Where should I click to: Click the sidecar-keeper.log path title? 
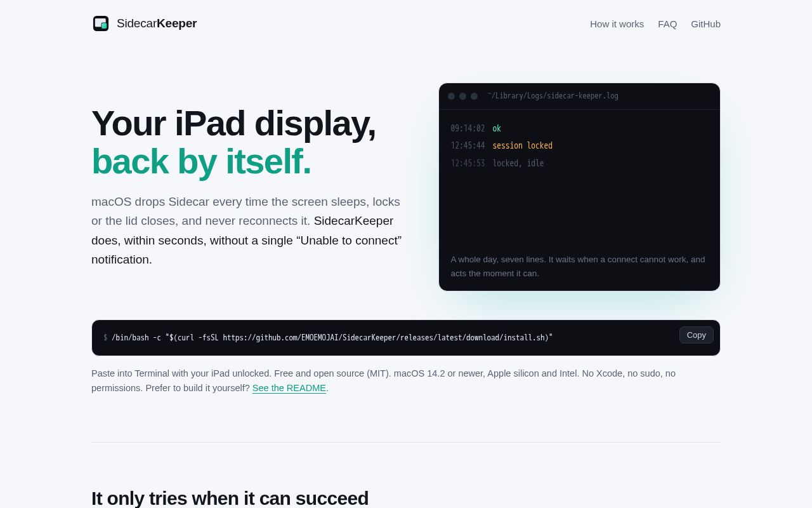pos(553,96)
